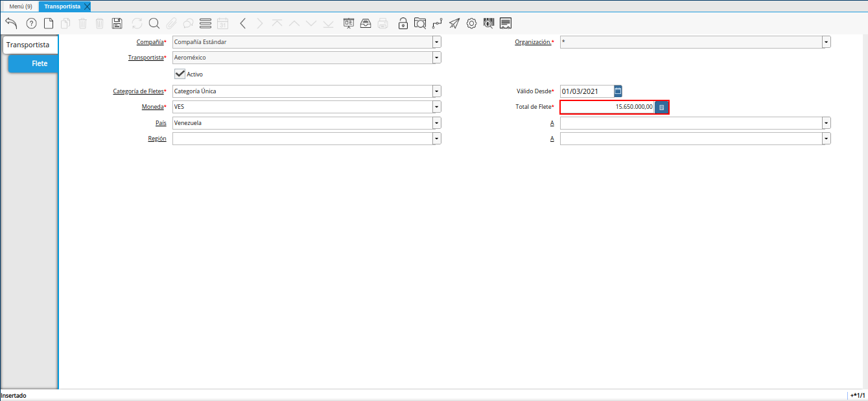Click the Total de Flete amount field
Image resolution: width=868 pixels, height=401 pixels.
pos(607,107)
